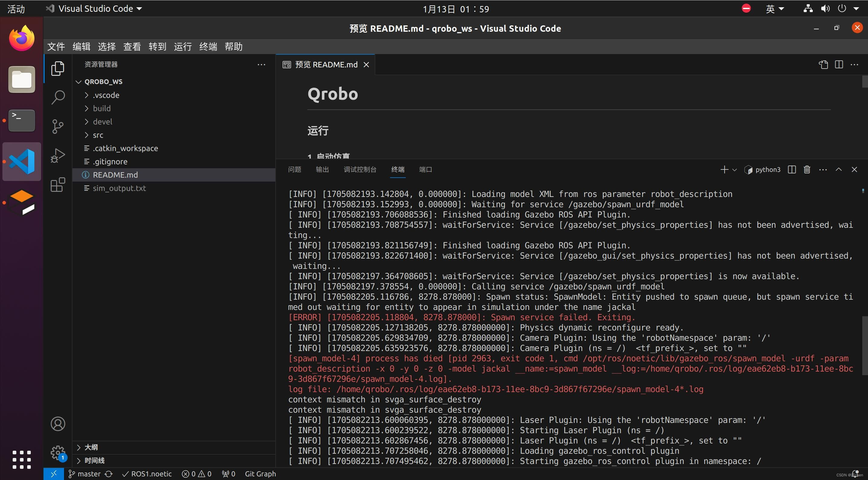Split the terminal pane
The width and height of the screenshot is (868, 480).
pos(792,169)
